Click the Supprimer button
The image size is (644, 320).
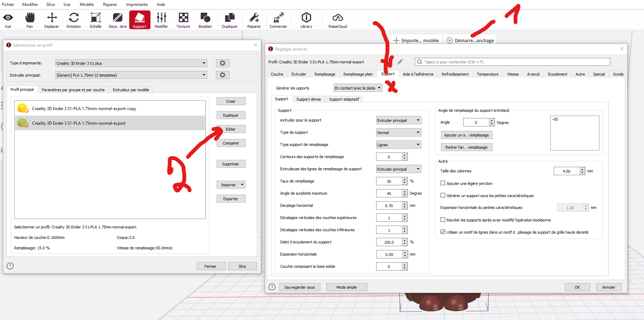(x=231, y=164)
